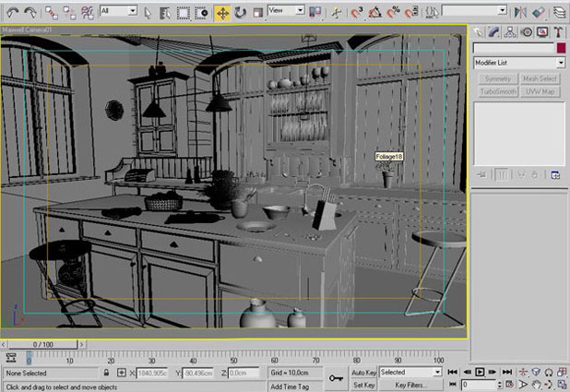Toggle the Auto Key button

point(363,373)
